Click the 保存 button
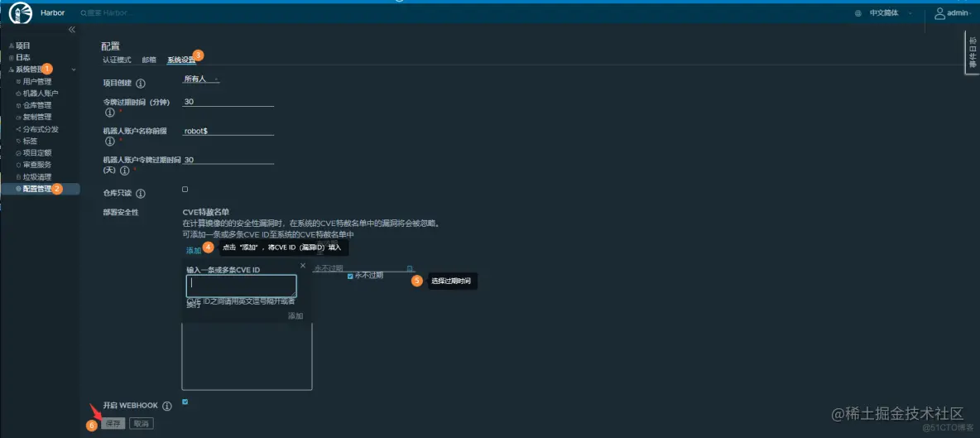This screenshot has width=980, height=438. pos(113,424)
